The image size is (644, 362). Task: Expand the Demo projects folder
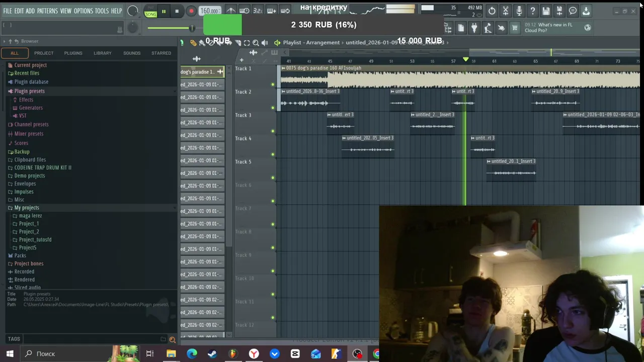click(30, 175)
